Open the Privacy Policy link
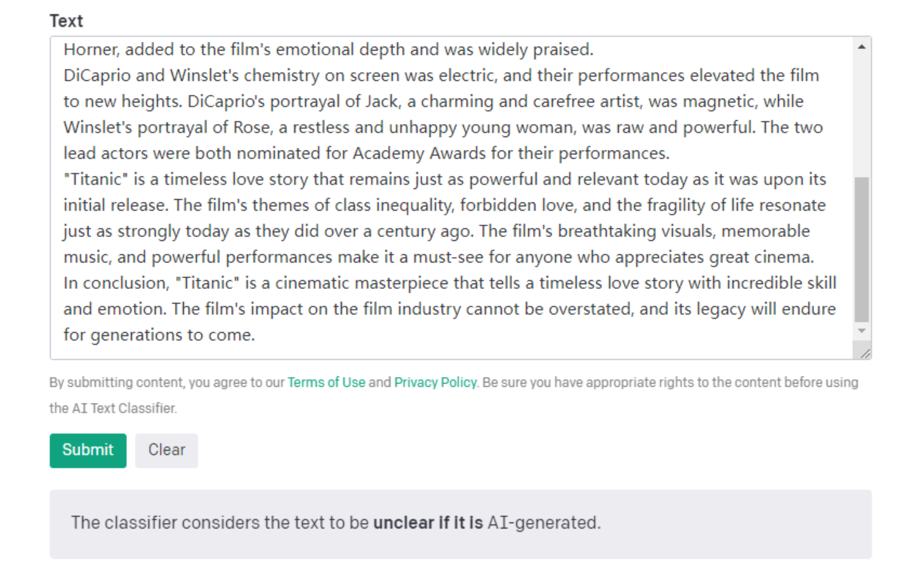 434,382
